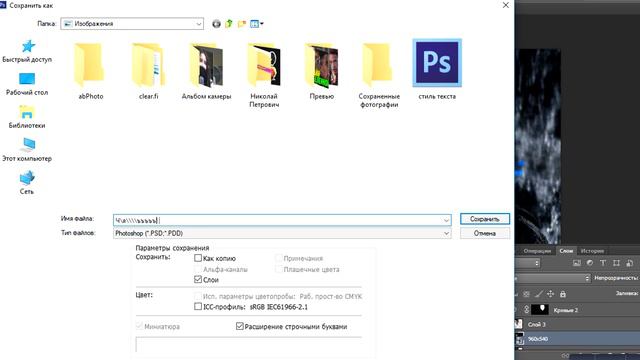640x360 pixels.
Task: Go back using the dialog back arrow
Action: (216, 24)
